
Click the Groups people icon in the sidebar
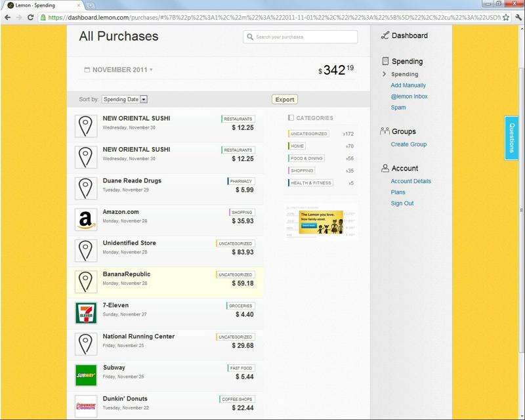click(x=385, y=131)
